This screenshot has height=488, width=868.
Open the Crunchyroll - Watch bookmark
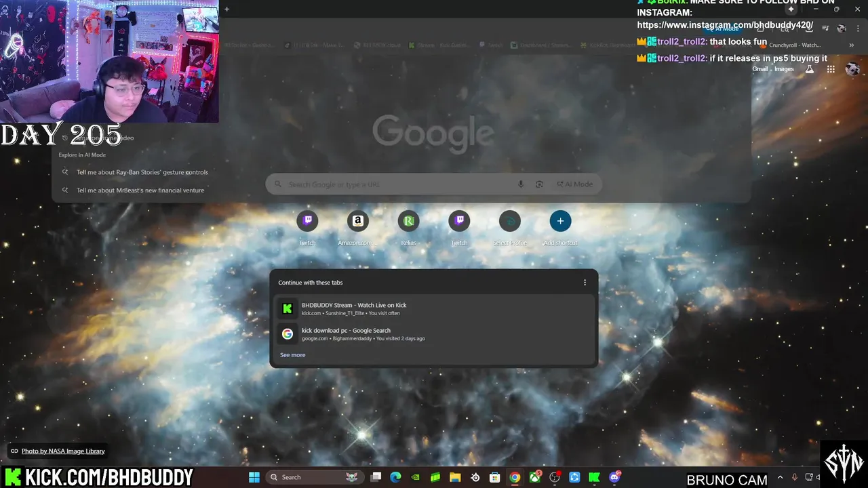click(x=791, y=45)
